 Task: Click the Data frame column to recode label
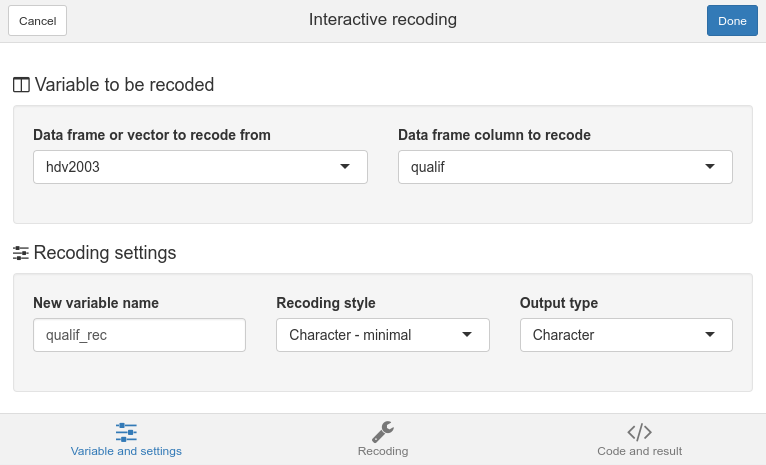494,135
